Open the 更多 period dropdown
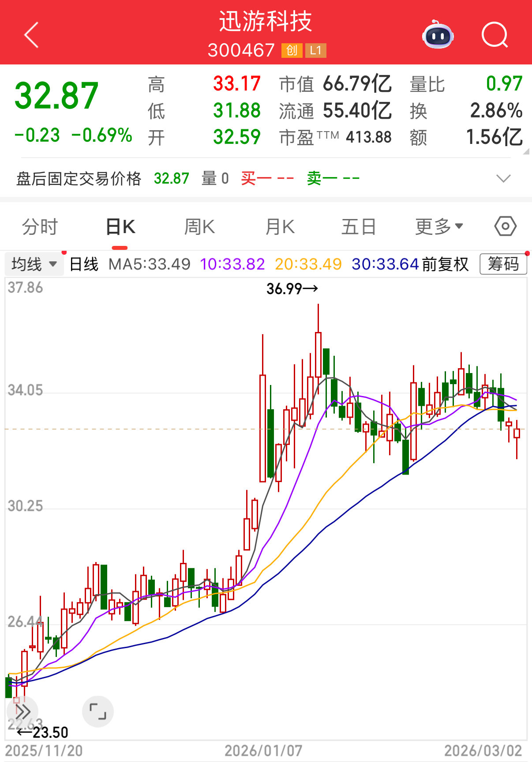The width and height of the screenshot is (532, 762). (439, 227)
